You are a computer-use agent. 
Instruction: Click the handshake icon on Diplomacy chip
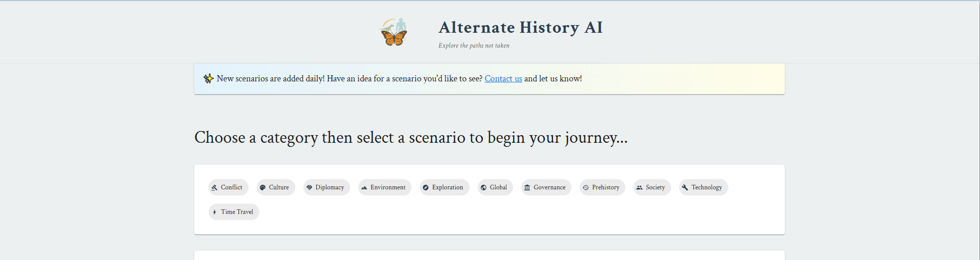(x=309, y=188)
